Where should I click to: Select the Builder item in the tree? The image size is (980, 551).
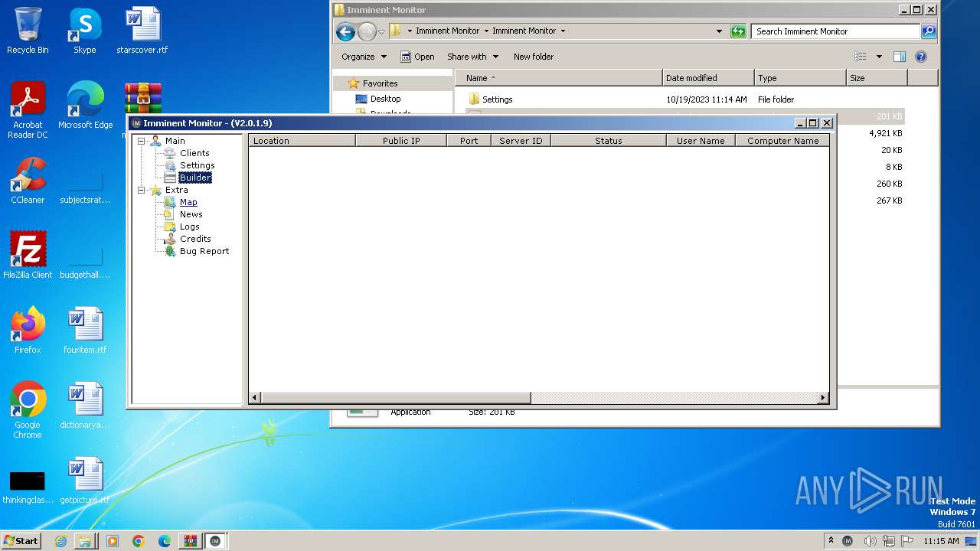click(195, 178)
